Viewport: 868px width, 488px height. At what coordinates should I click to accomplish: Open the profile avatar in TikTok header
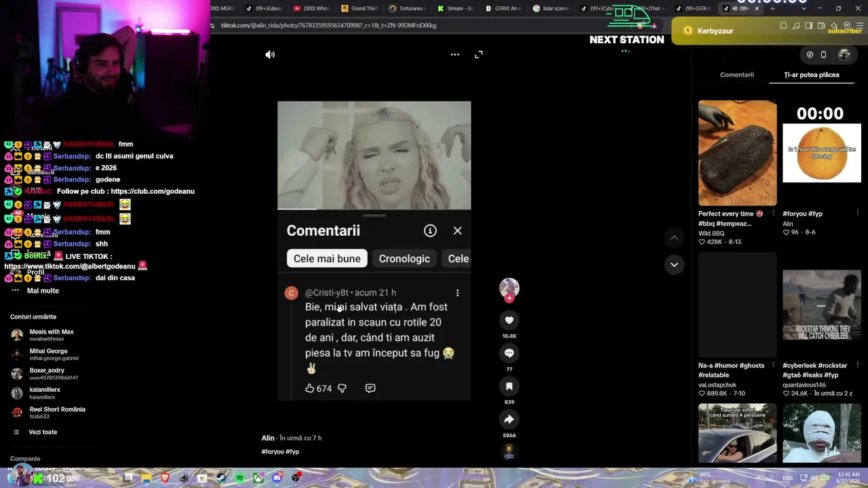click(x=844, y=55)
